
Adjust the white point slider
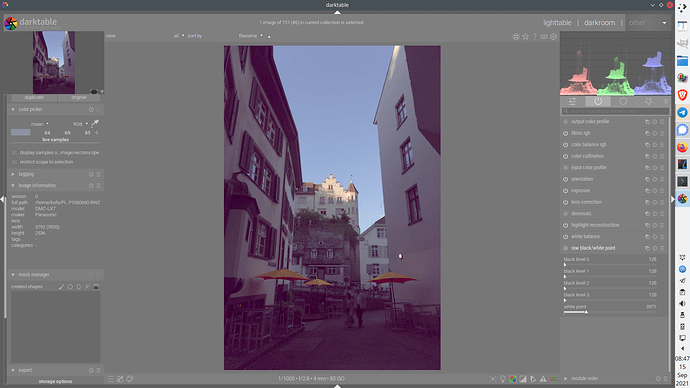tap(610, 312)
